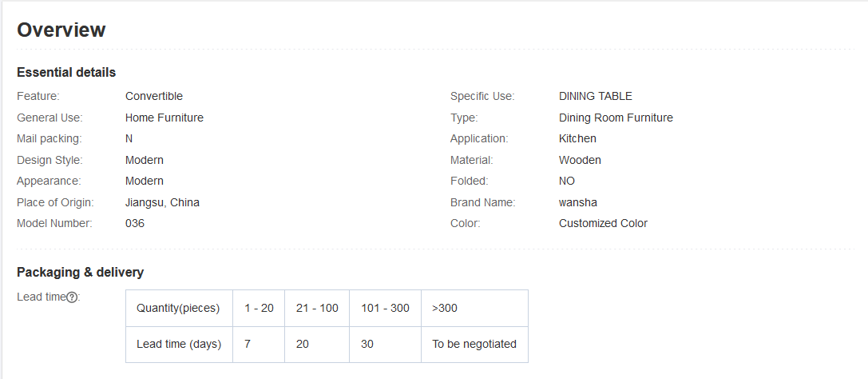Click the Lead time help question-mark icon

click(72, 297)
